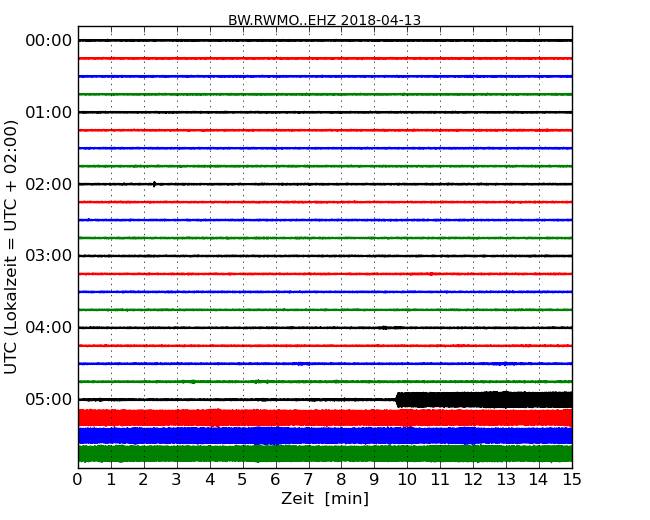Click the 15 tick on the minute axis

(572, 479)
